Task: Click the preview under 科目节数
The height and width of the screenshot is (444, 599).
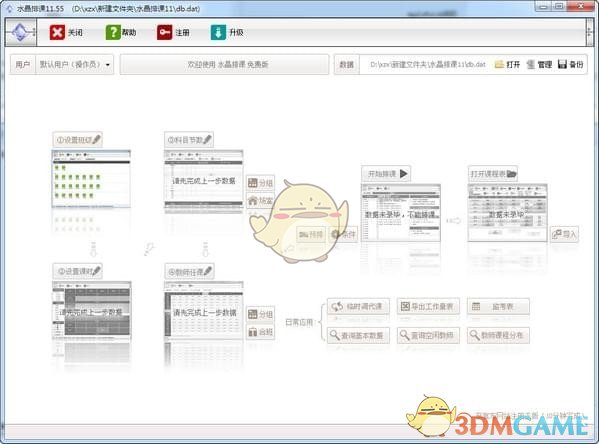Action: point(203,180)
